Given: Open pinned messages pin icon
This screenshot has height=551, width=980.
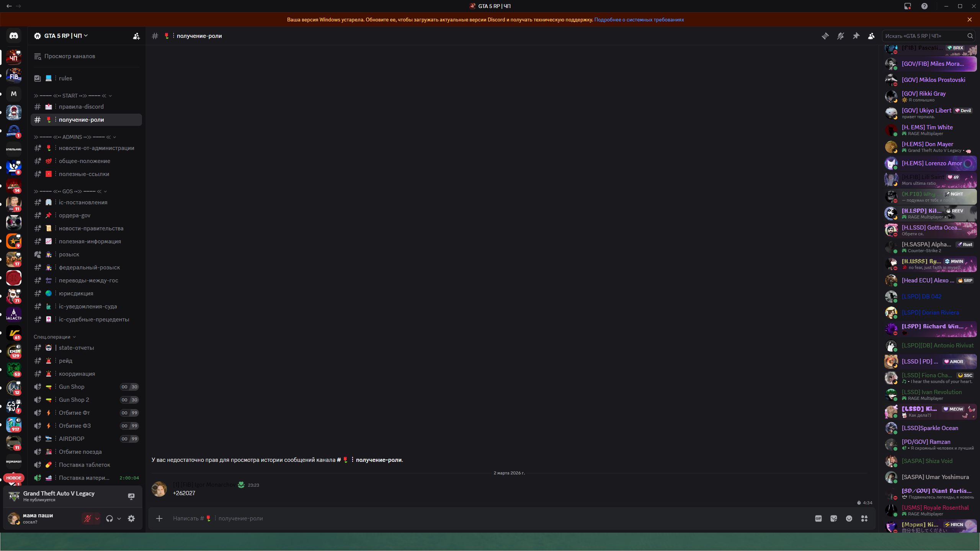Looking at the screenshot, I should click(x=856, y=36).
